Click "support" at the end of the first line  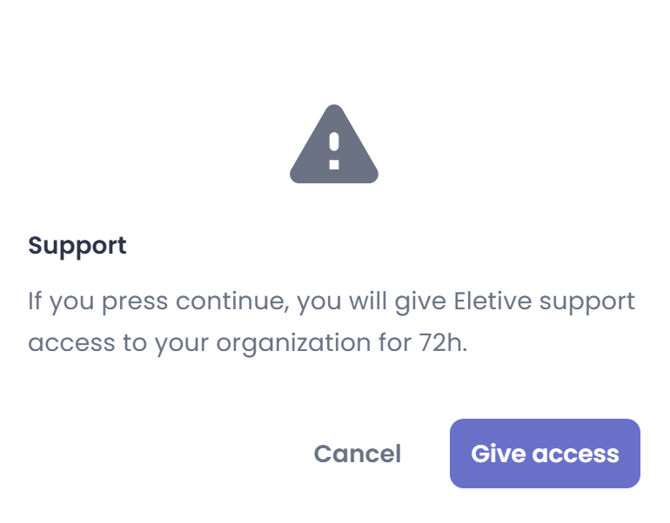coord(587,302)
